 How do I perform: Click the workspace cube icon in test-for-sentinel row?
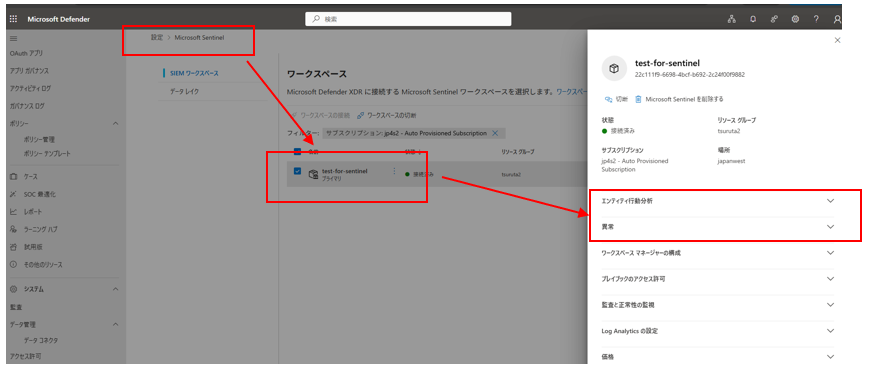[313, 174]
